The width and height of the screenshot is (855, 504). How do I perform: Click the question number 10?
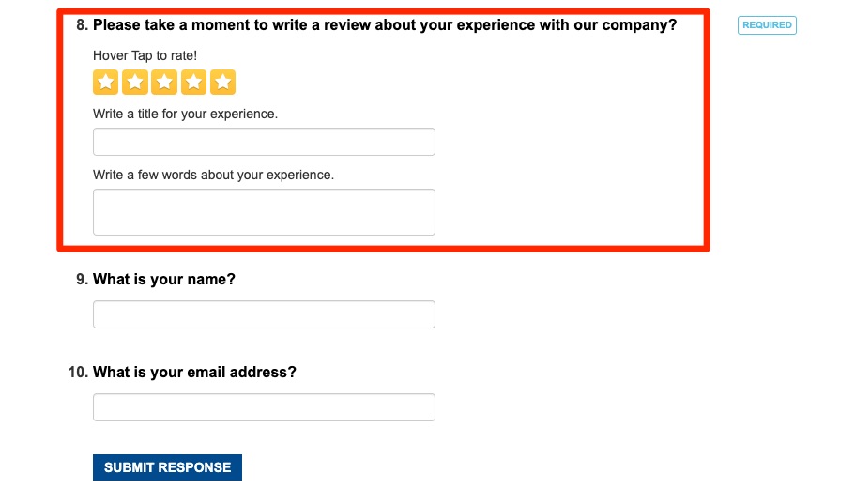[78, 373]
